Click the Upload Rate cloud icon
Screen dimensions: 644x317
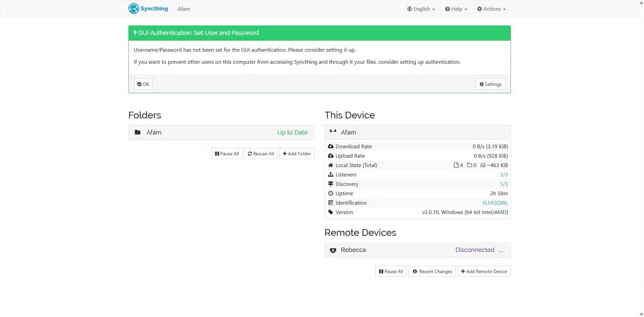coord(331,156)
